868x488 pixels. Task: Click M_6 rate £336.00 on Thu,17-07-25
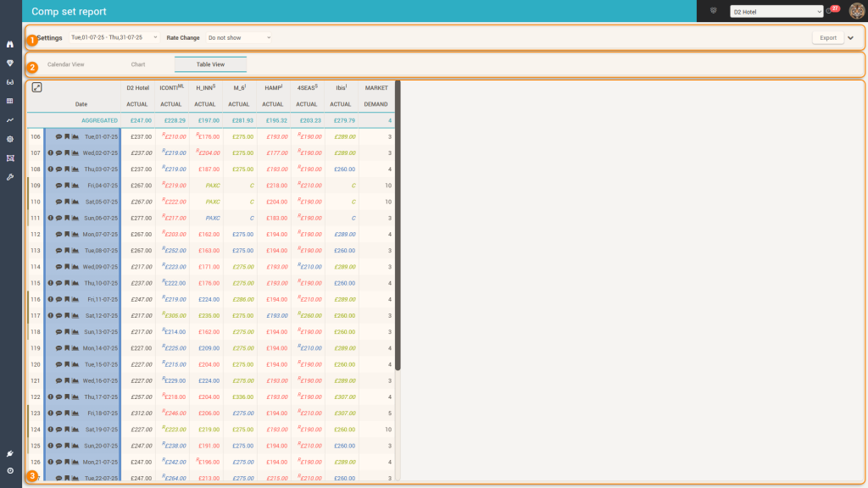tap(243, 397)
